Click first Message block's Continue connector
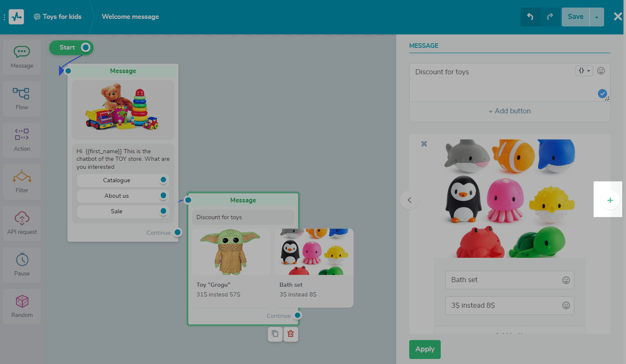The image size is (626, 364). coord(178,232)
